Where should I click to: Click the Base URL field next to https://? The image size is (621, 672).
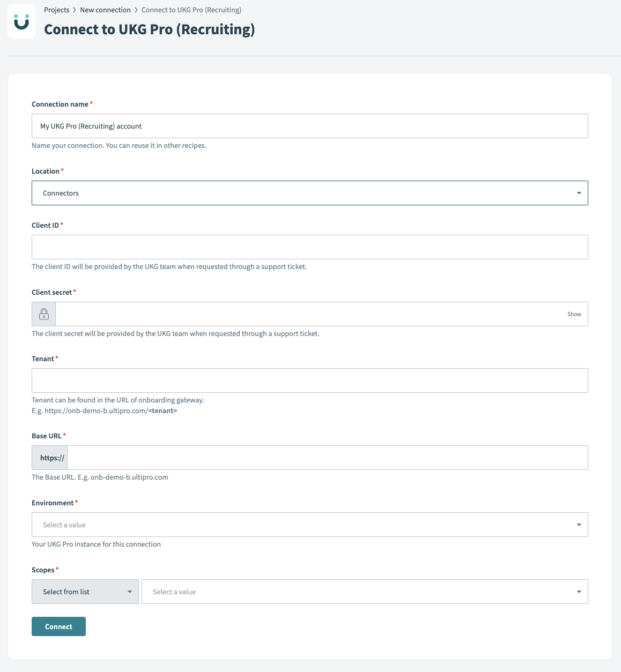coord(327,457)
